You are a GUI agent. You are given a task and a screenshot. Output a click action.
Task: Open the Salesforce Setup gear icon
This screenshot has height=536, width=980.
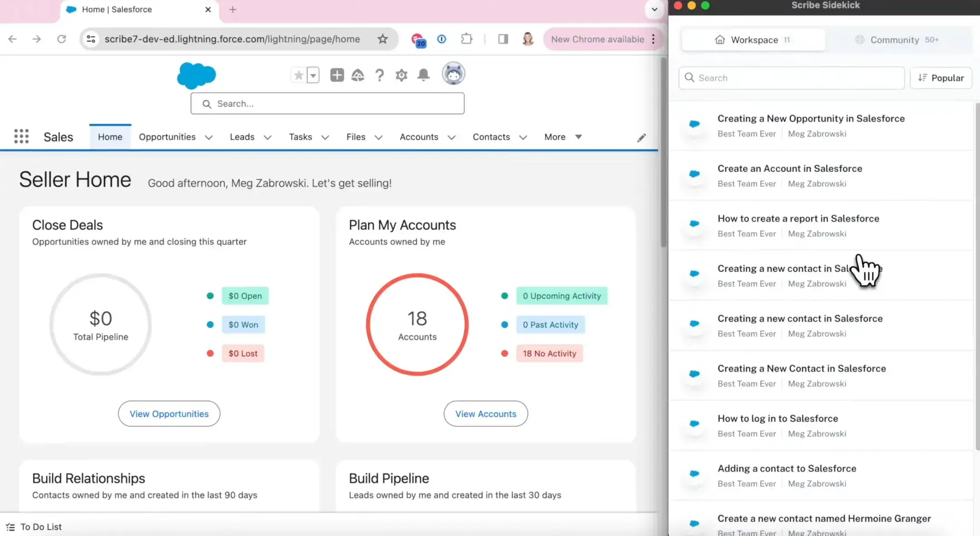tap(401, 74)
